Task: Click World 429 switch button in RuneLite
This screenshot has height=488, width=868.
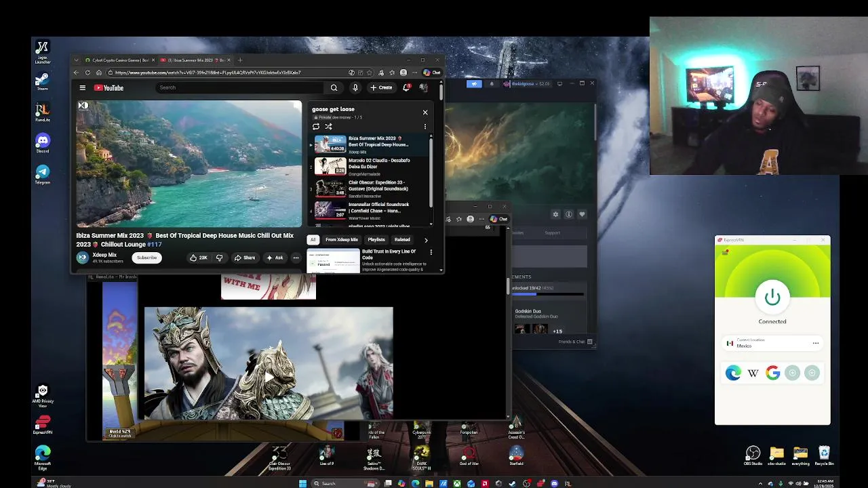Action: point(120,434)
